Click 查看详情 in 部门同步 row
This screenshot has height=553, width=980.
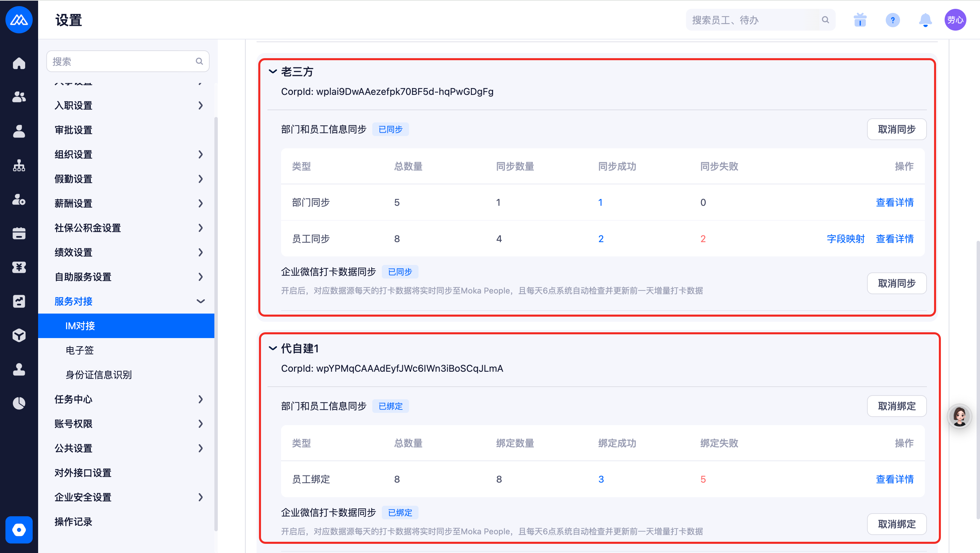point(894,202)
